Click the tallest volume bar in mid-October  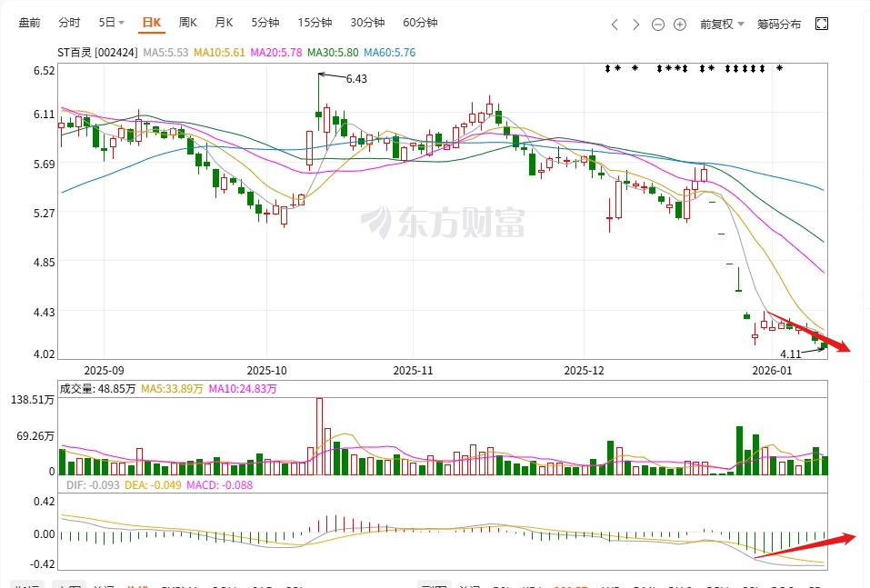320,436
